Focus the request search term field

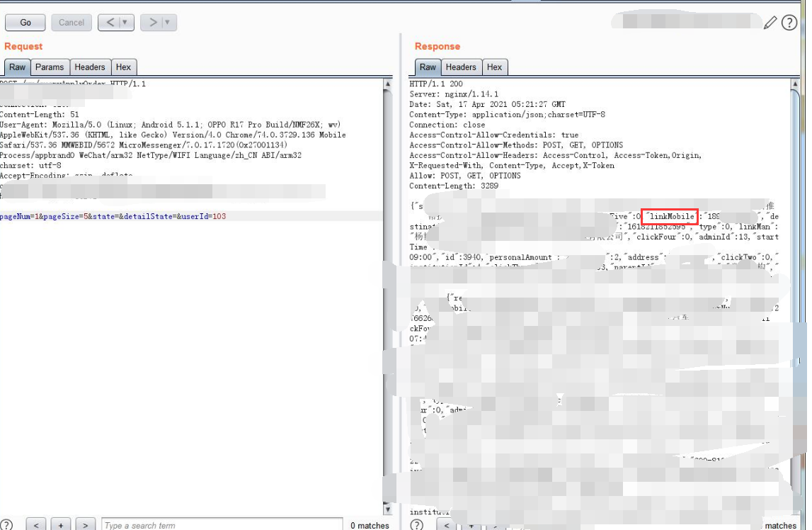coord(222,524)
